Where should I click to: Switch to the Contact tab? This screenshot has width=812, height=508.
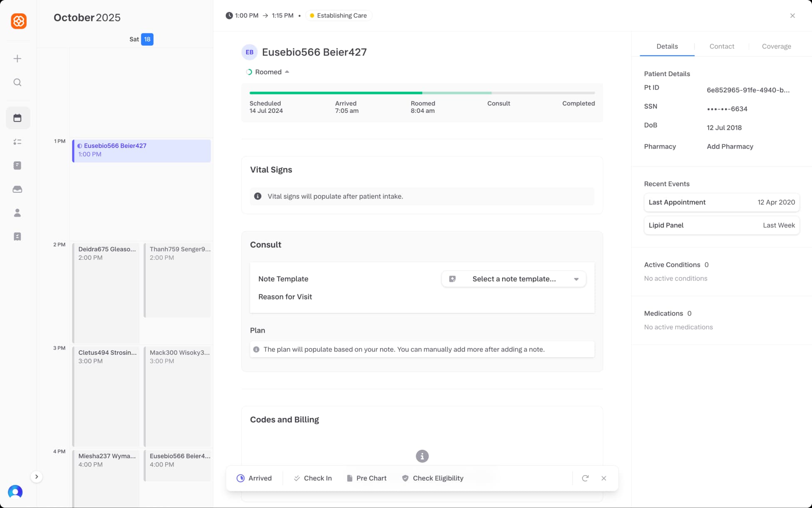721,46
